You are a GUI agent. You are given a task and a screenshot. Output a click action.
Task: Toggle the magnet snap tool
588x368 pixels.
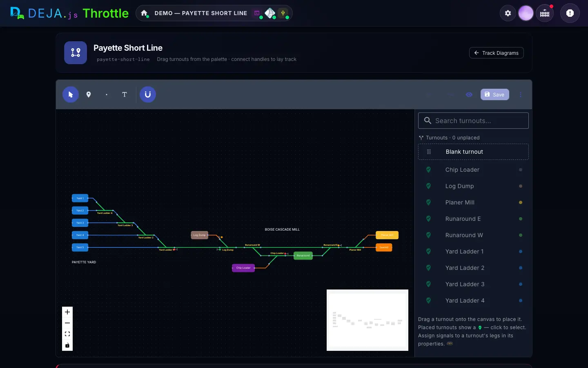coord(148,94)
